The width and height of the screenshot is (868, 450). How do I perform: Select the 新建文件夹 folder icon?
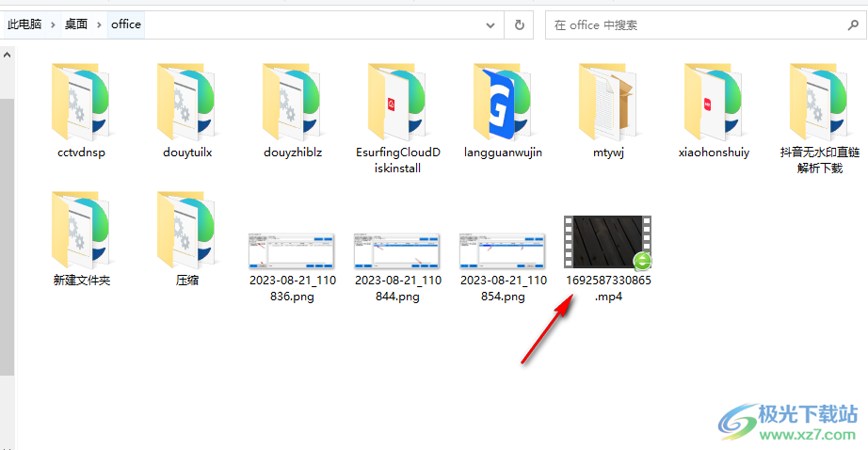[x=81, y=231]
